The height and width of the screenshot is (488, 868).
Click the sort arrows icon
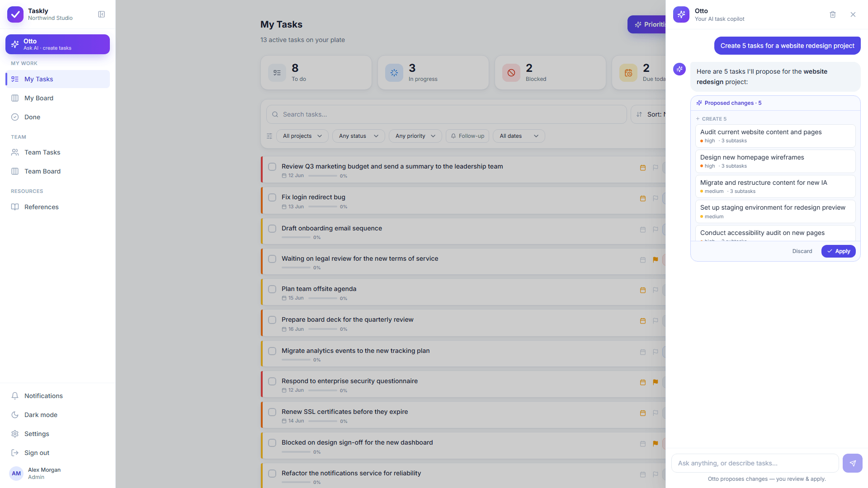[x=639, y=114]
